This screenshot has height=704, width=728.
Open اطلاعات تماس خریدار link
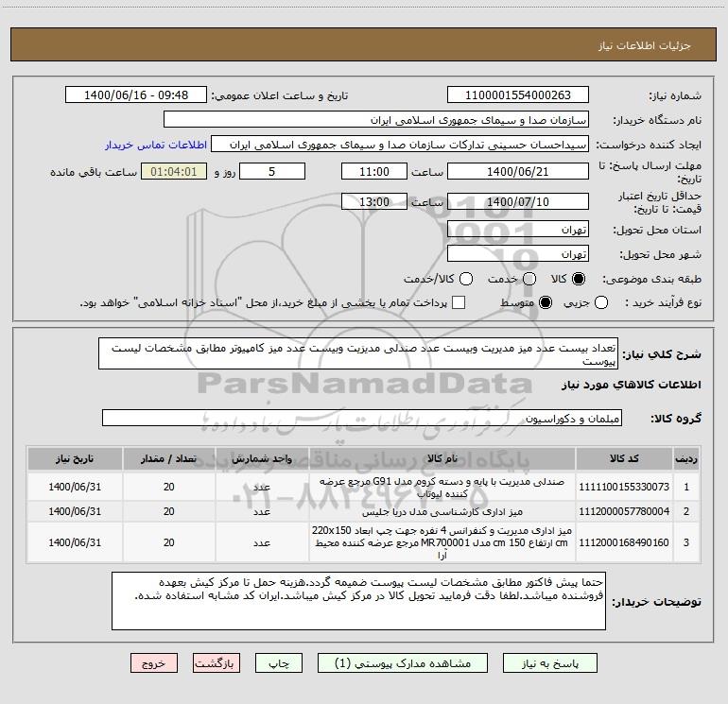(156, 145)
